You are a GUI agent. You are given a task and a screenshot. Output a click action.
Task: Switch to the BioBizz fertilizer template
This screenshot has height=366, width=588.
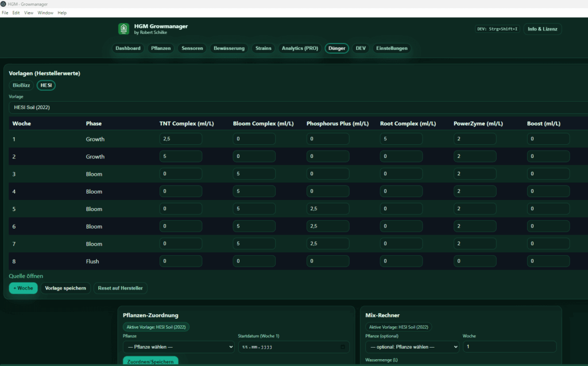[21, 84]
